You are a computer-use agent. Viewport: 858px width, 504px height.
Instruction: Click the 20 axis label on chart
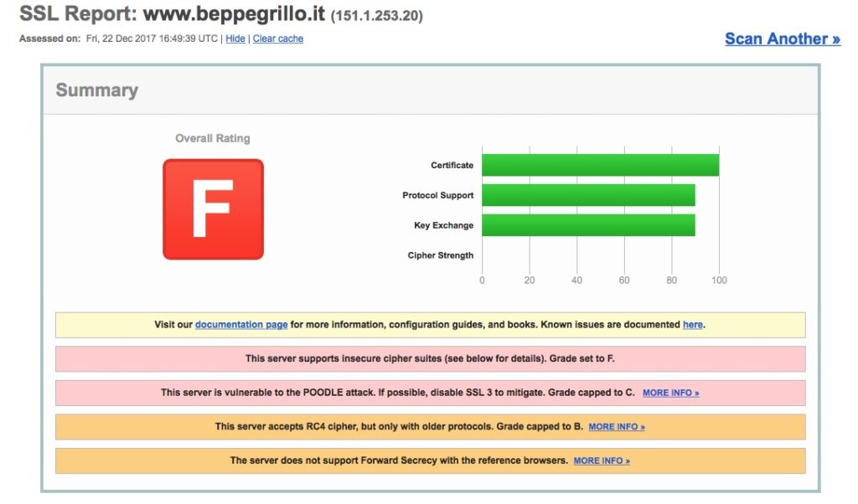coord(530,280)
